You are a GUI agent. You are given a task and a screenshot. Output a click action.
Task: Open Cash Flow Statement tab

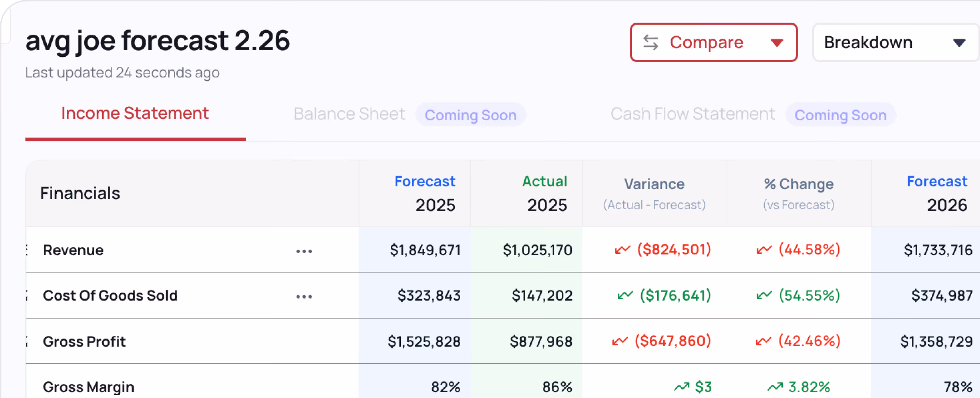tap(692, 114)
